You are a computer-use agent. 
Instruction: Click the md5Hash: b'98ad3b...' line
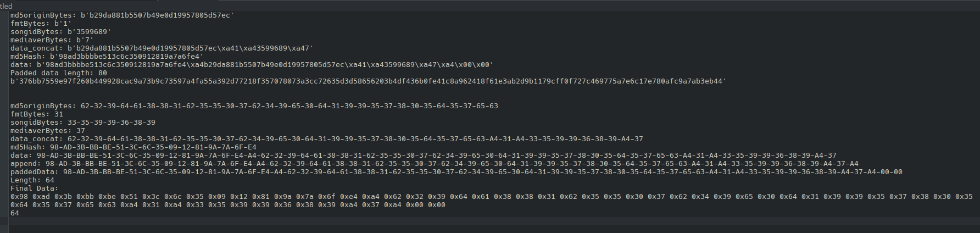[x=107, y=57]
